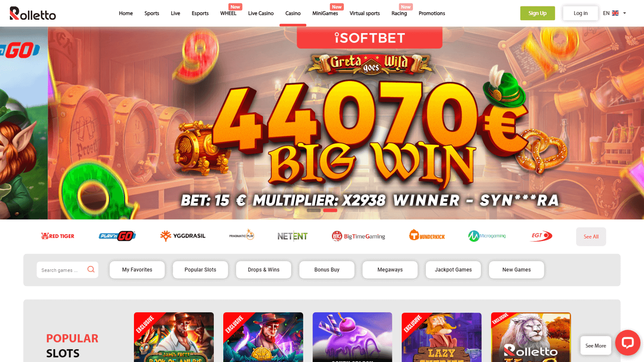Go to the second banner slide indicator
The width and height of the screenshot is (644, 362).
330,210
